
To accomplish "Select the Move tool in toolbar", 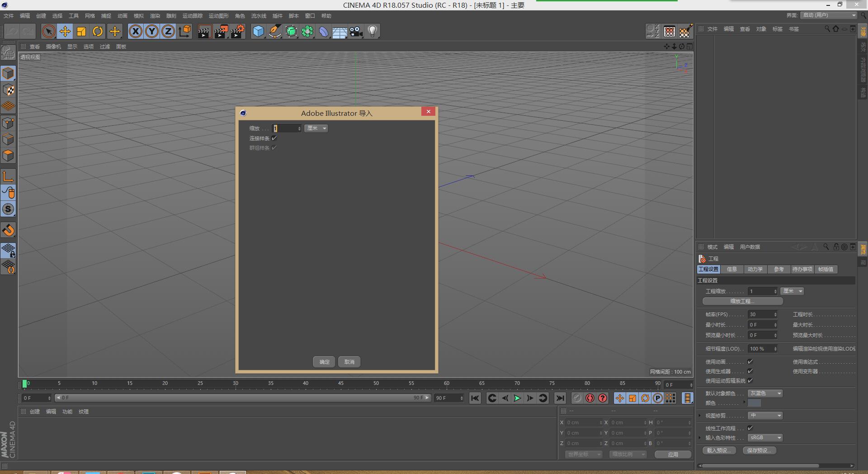I will (x=65, y=31).
